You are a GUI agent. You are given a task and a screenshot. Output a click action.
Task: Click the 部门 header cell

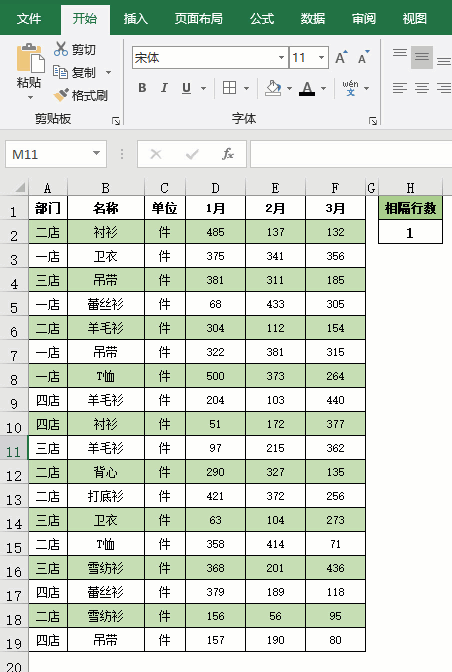(x=48, y=208)
